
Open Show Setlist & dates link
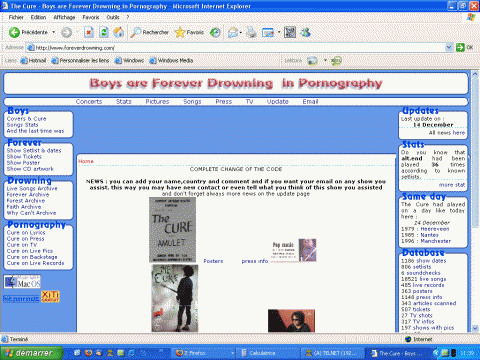[x=34, y=151]
